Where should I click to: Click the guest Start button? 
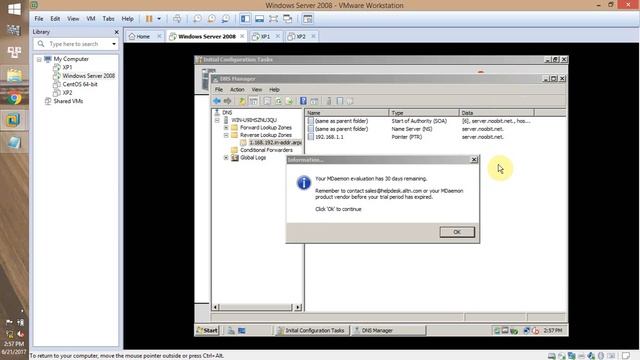coord(207,331)
